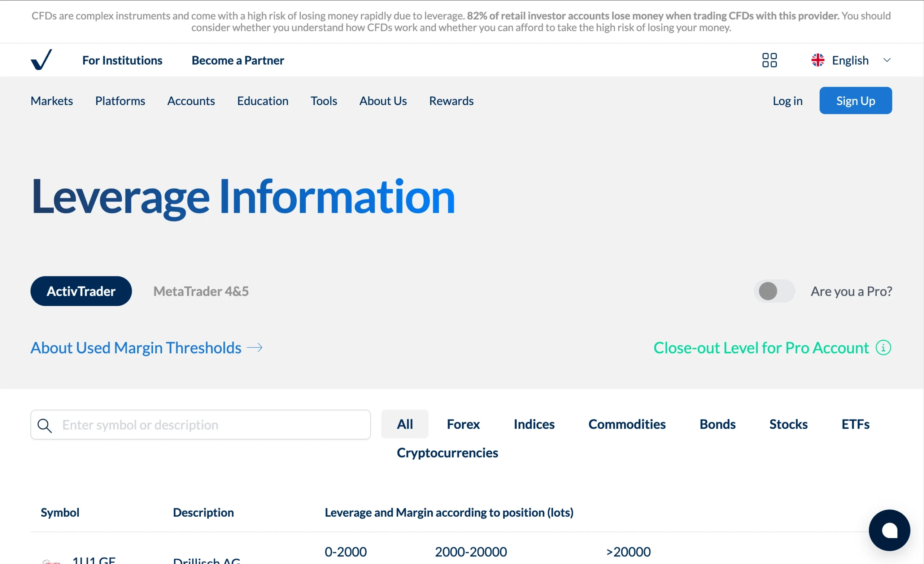The image size is (924, 564).
Task: Filter instruments by Stocks
Action: (788, 424)
